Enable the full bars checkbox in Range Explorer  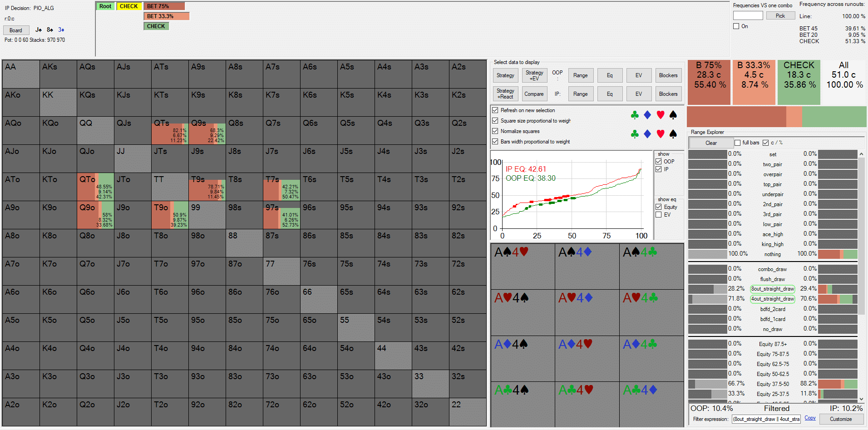[x=738, y=143]
